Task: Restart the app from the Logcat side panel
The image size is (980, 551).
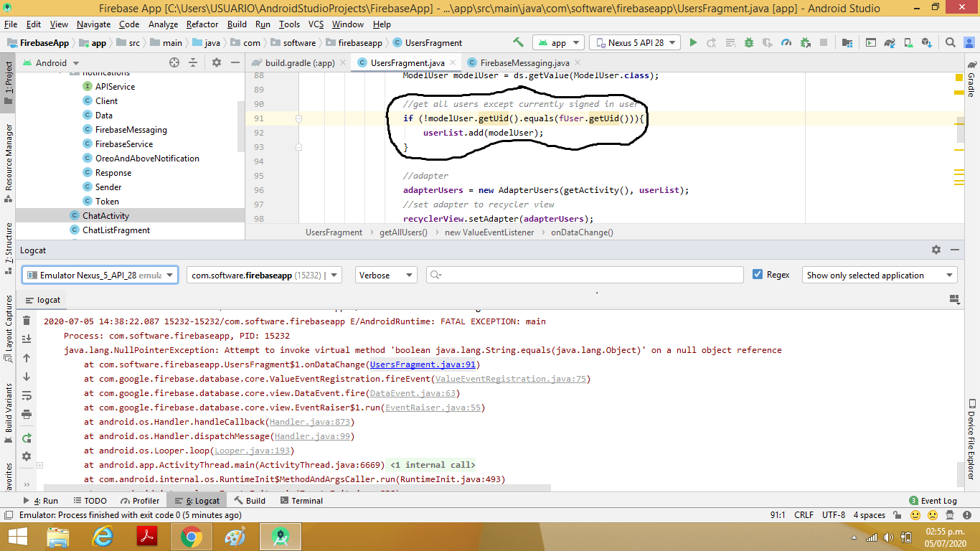Action: [x=27, y=438]
